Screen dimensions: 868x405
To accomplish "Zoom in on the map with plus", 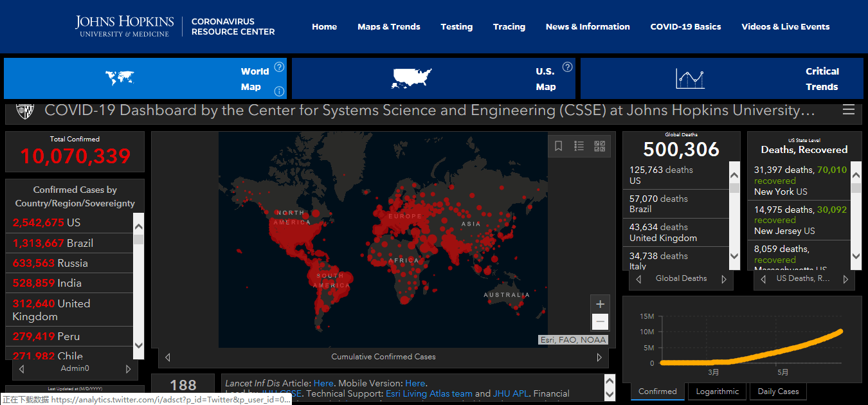I will 601,304.
